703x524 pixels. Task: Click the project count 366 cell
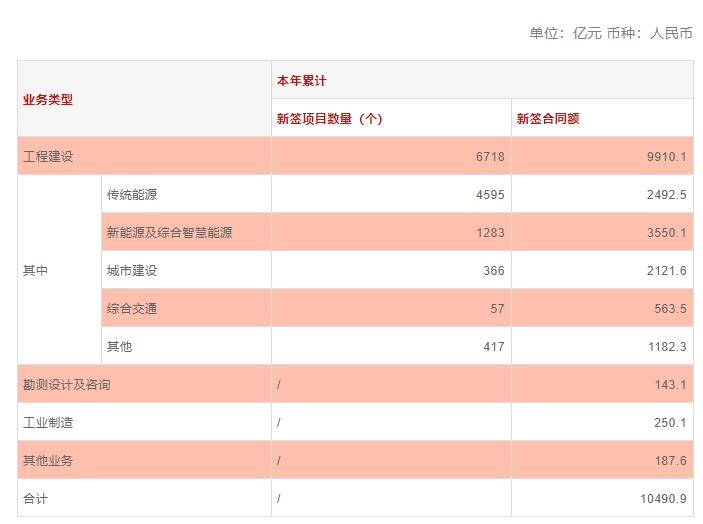click(x=493, y=270)
